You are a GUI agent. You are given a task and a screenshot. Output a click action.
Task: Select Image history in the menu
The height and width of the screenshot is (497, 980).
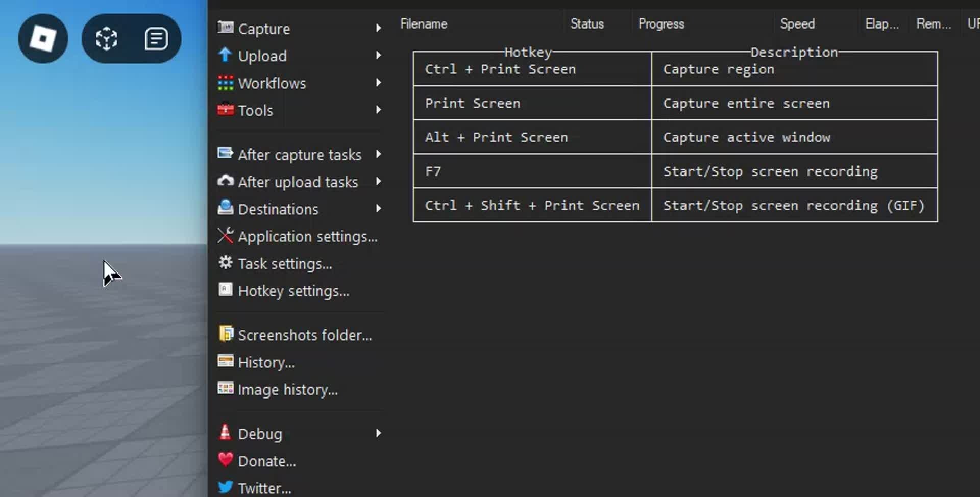tap(288, 389)
